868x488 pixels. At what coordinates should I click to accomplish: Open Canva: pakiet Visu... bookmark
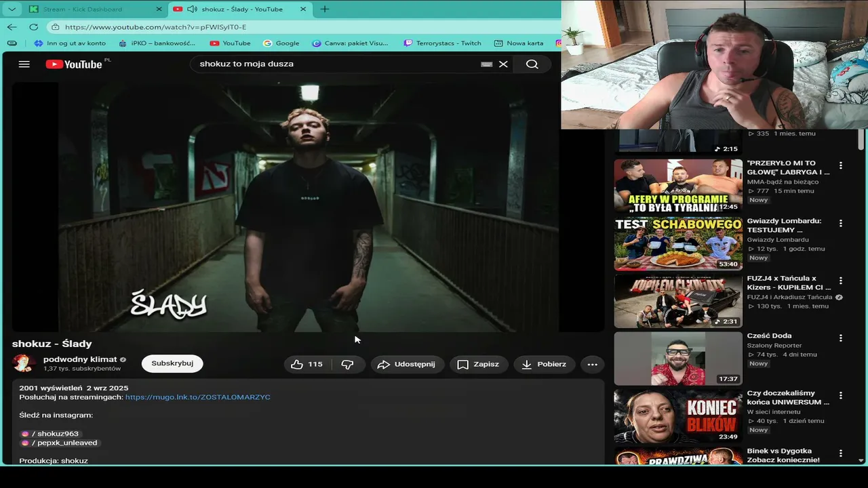click(x=350, y=43)
